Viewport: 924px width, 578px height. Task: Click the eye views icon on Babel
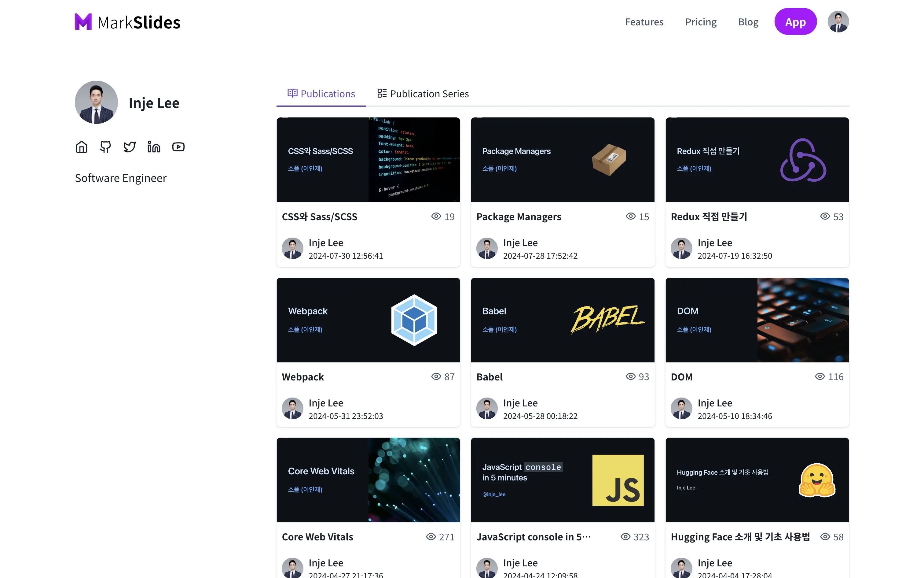[x=631, y=376]
